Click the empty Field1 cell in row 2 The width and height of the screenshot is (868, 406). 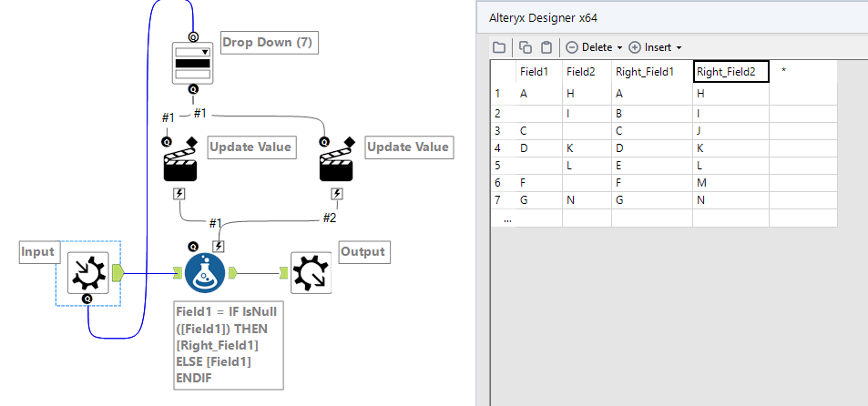pos(539,114)
